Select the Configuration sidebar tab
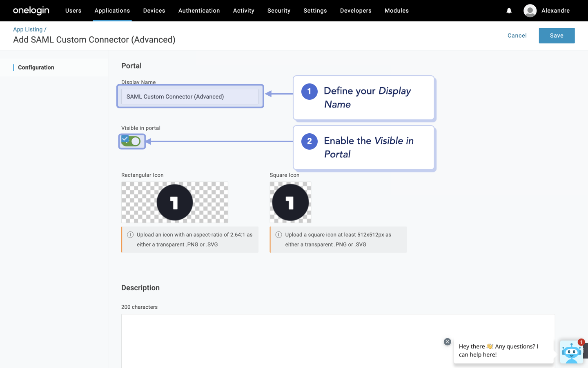Screen dimensions: 588x368 pyautogui.click(x=36, y=67)
